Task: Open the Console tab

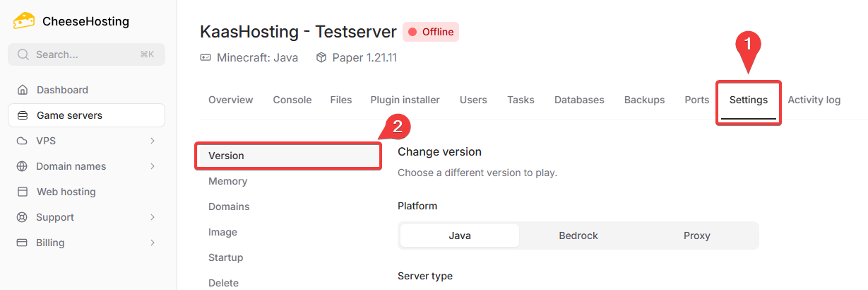Action: 292,100
